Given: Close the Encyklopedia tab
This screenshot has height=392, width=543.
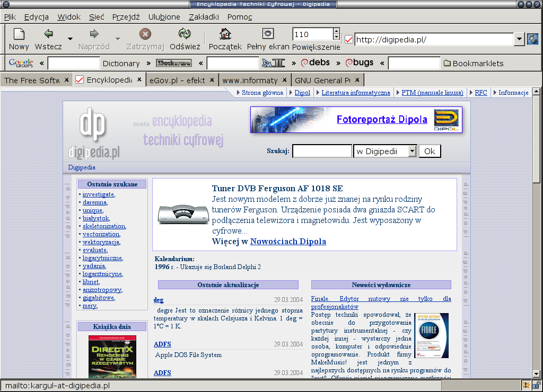Looking at the screenshot, I should click(139, 79).
